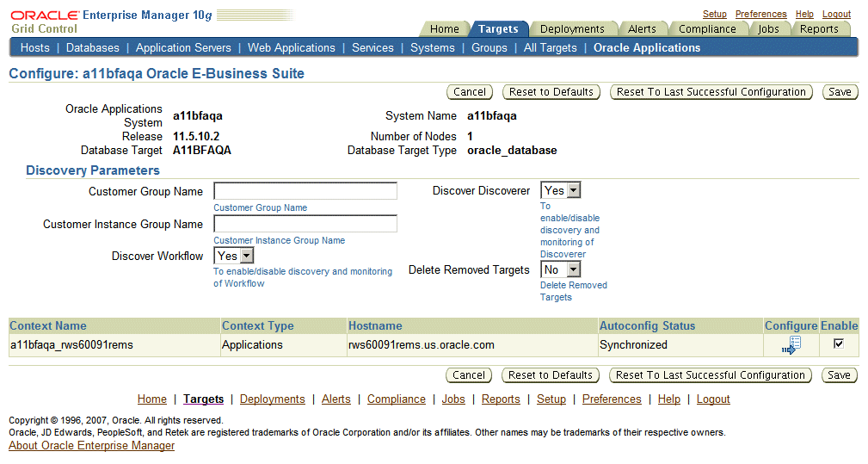Viewport: 868px width, 464px height.
Task: Click the Logout link in header
Action: click(836, 14)
